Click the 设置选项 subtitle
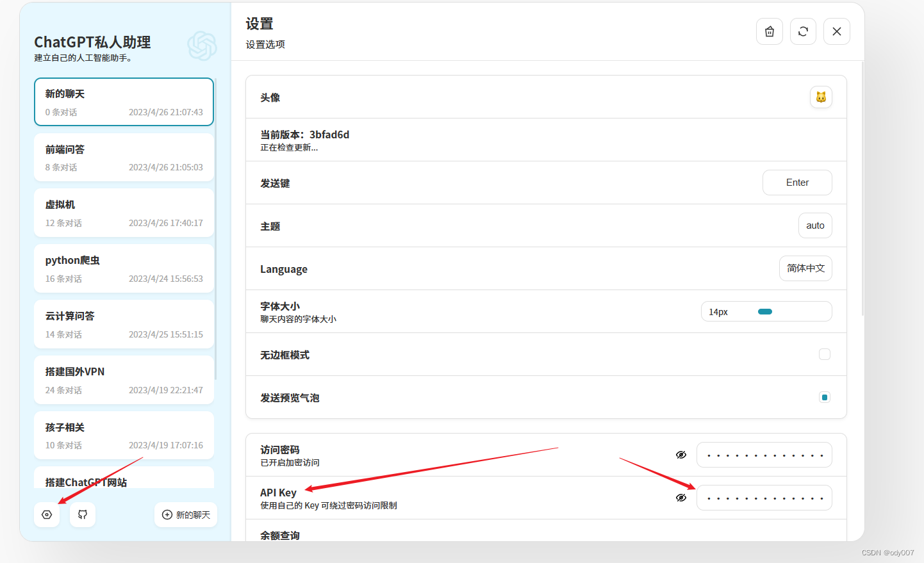This screenshot has height=563, width=924. coord(265,44)
